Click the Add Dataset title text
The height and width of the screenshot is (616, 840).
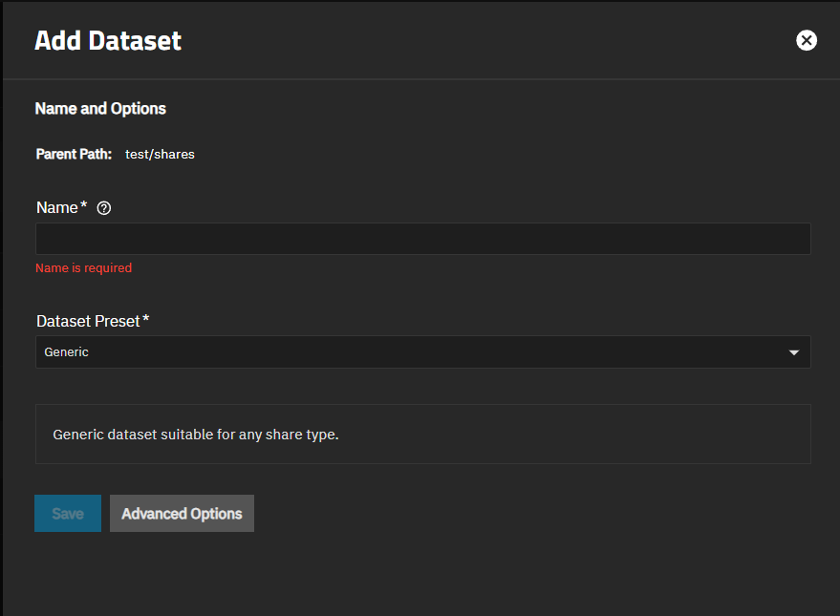(107, 40)
